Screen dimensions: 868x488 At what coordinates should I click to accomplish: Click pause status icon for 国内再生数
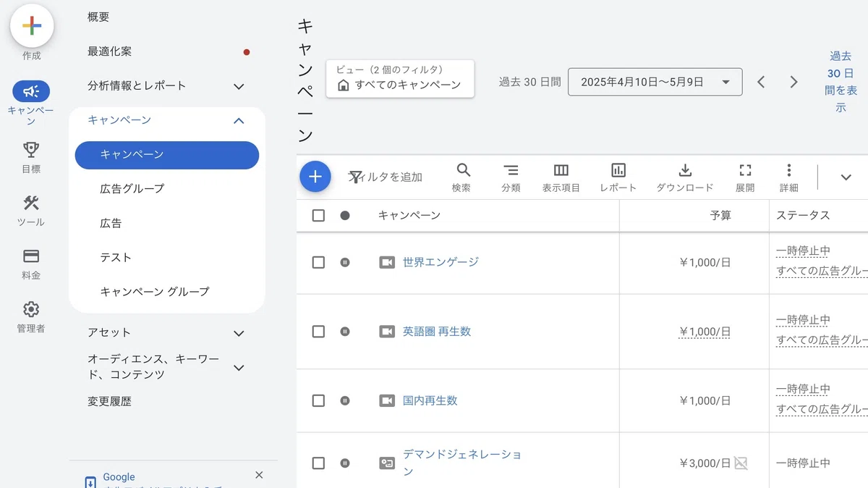tap(345, 400)
